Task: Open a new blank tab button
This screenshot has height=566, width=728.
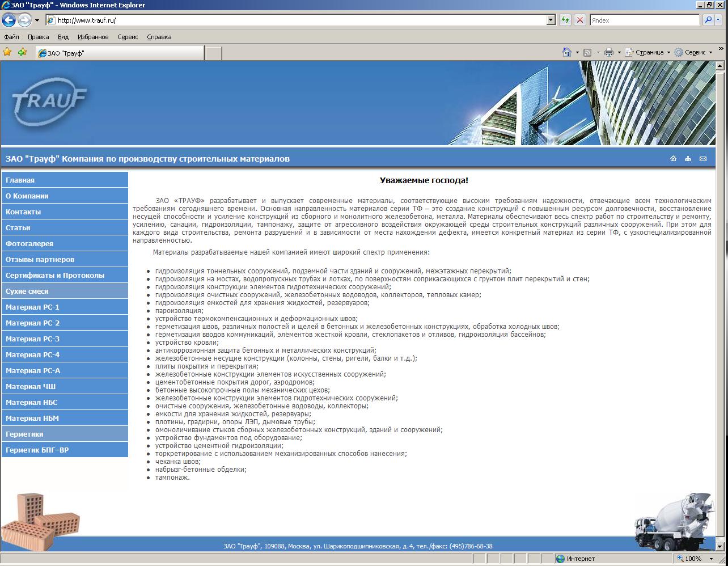Action: (x=213, y=53)
